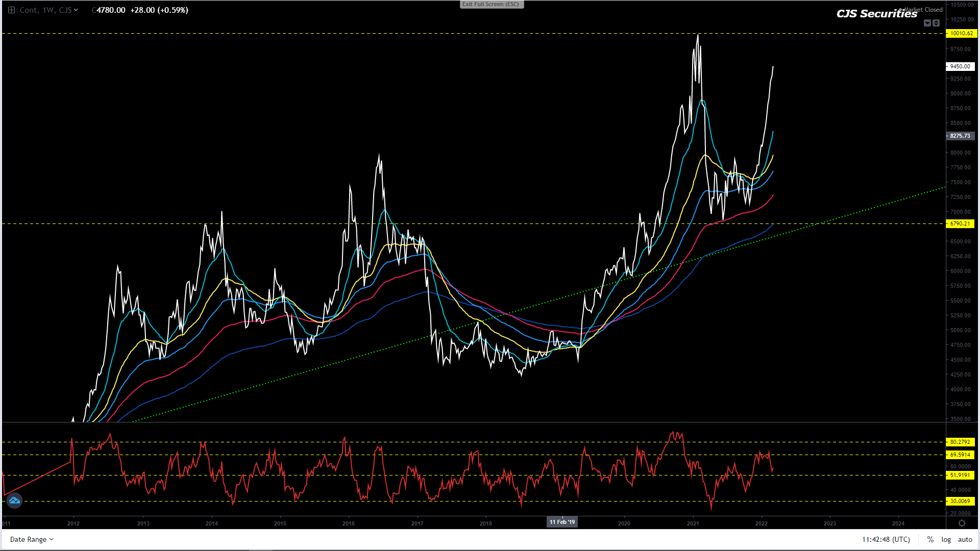Open the Cont, 1W, CJS symbol dropdown
The height and width of the screenshot is (551, 980).
tap(48, 10)
